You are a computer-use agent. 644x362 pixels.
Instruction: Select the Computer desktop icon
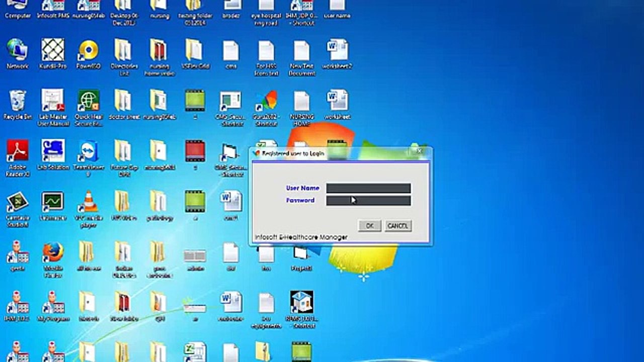18,9
